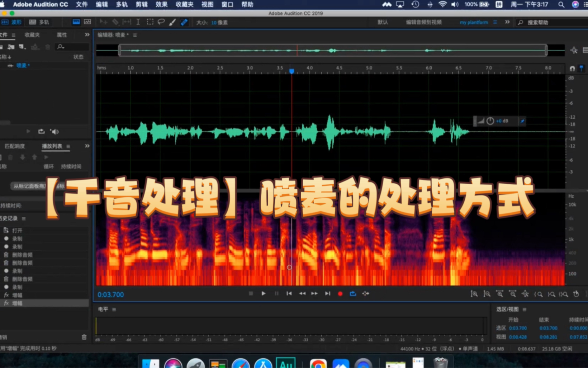Open the 收藏夹 menu in the menu bar

184,4
